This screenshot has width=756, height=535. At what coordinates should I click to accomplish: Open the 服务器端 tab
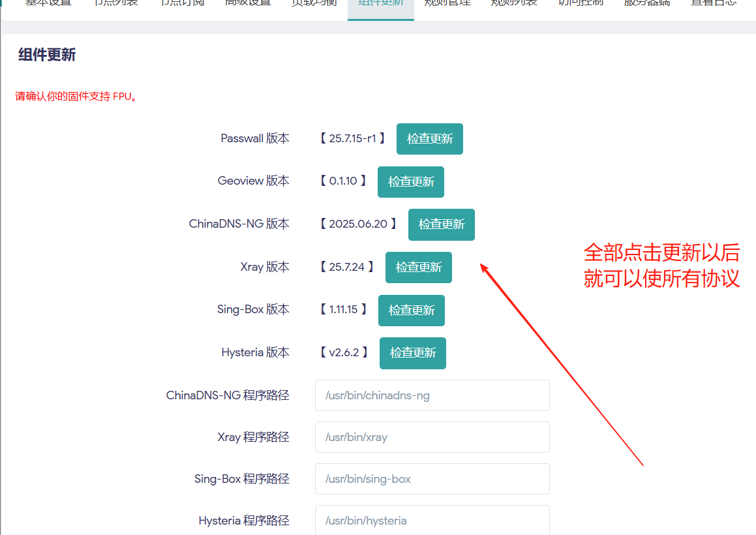coord(647,4)
